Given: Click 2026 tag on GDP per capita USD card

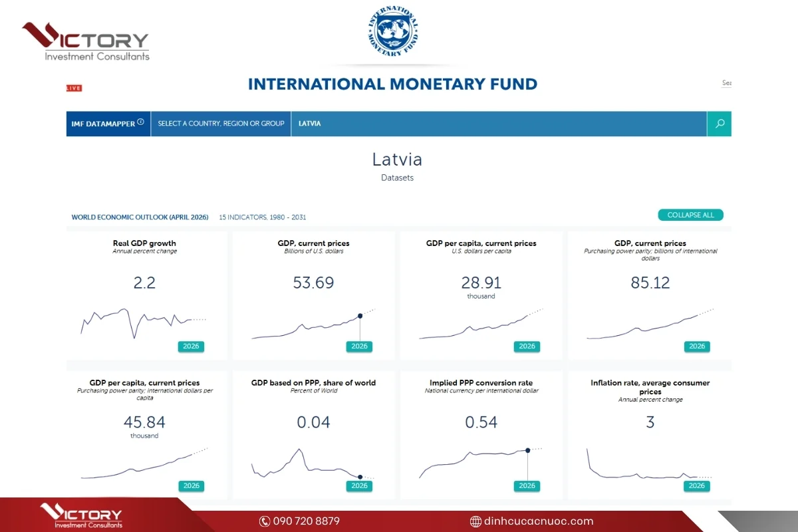Looking at the screenshot, I should [x=527, y=346].
